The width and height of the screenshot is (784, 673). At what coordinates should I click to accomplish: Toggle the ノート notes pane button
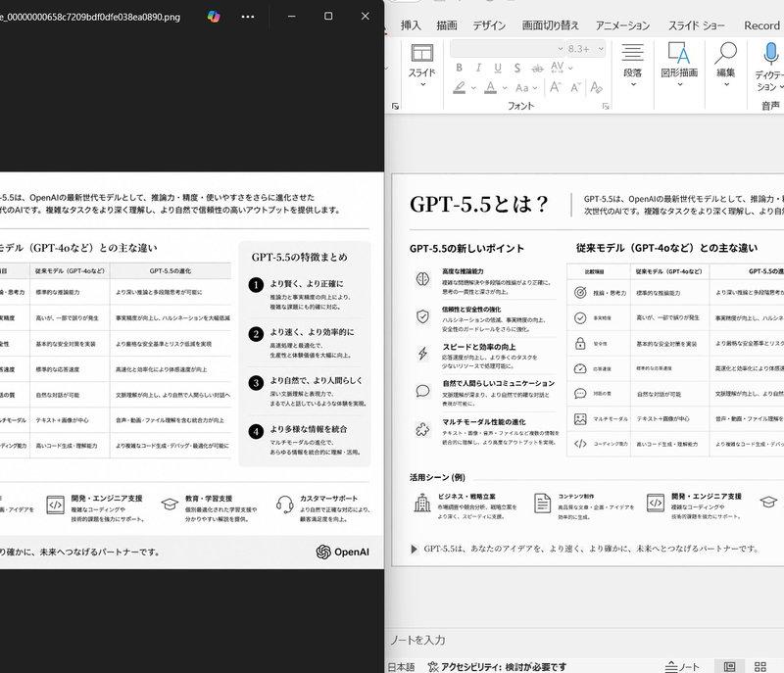coord(682,667)
